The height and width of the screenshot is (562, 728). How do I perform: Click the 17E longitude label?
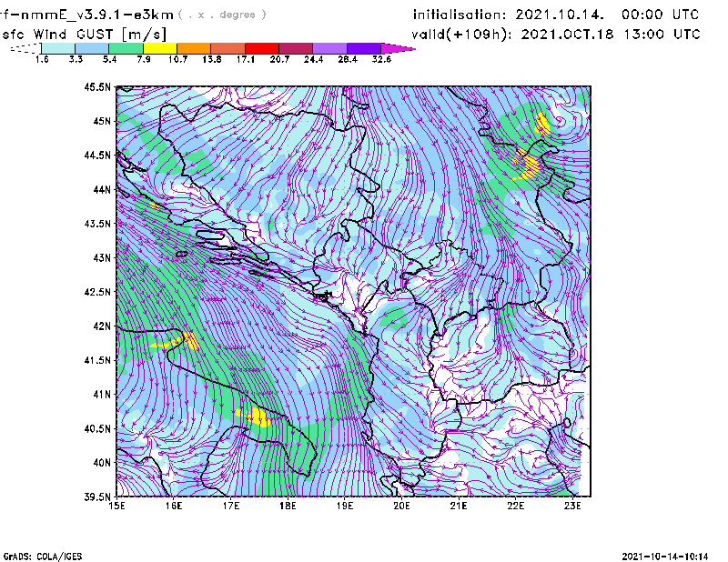click(x=231, y=506)
